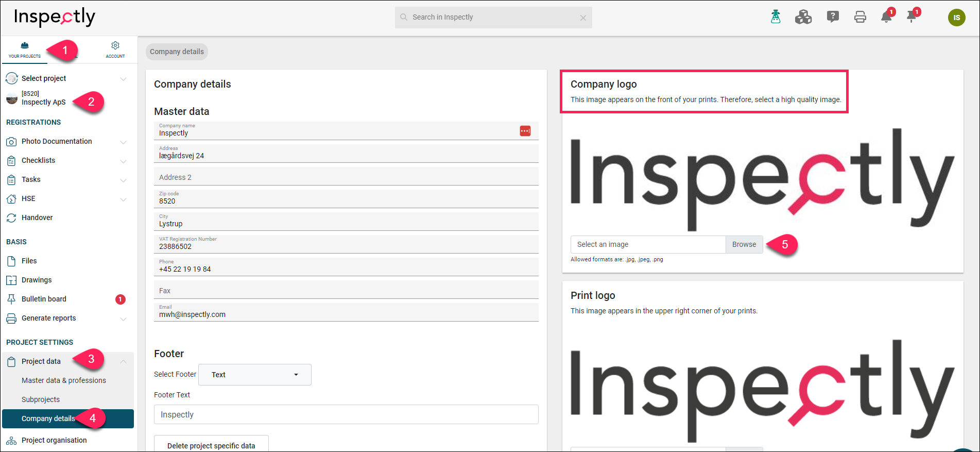
Task: Expand the Photo Documentation chevron
Action: coord(123,142)
